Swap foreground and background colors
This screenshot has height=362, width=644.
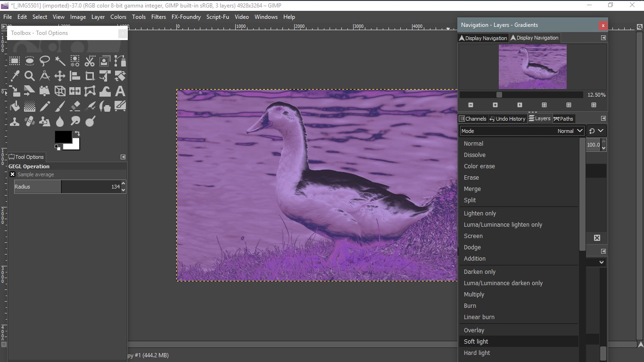click(77, 133)
